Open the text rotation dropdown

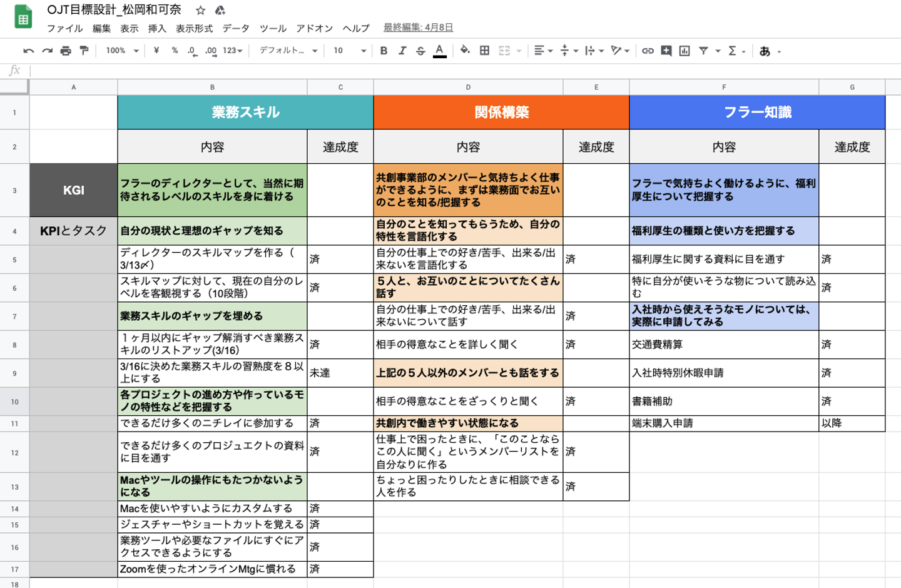619,51
